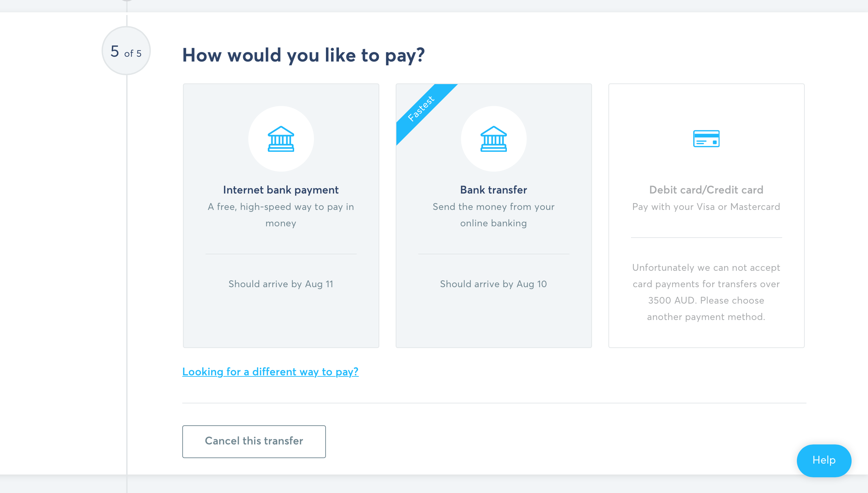Click the credit card icon
The width and height of the screenshot is (868, 493).
[x=707, y=138]
